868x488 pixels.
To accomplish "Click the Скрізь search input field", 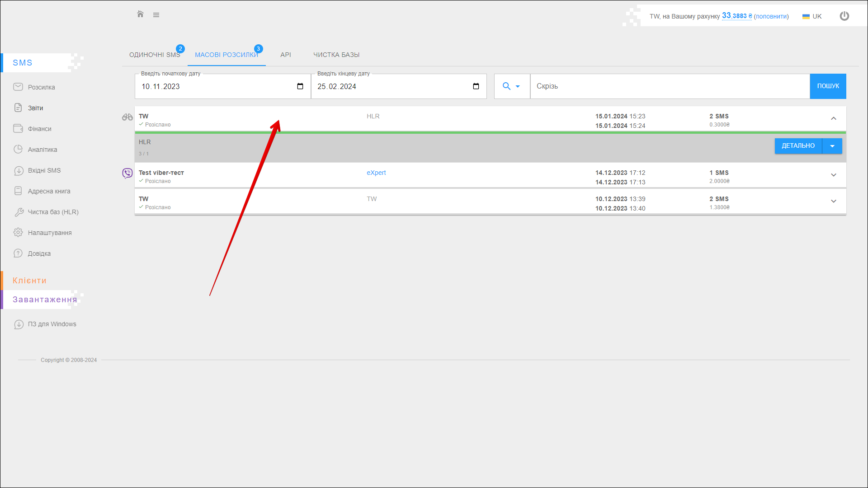I will coord(669,86).
